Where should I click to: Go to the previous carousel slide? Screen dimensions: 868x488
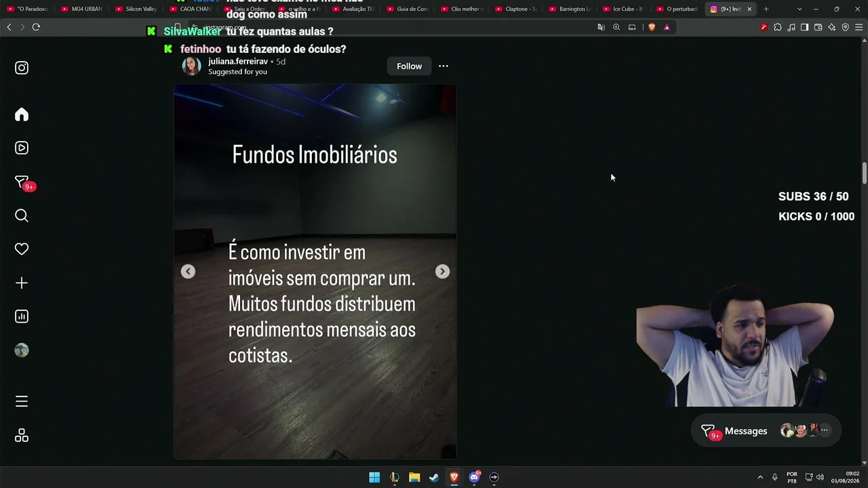coord(188,271)
